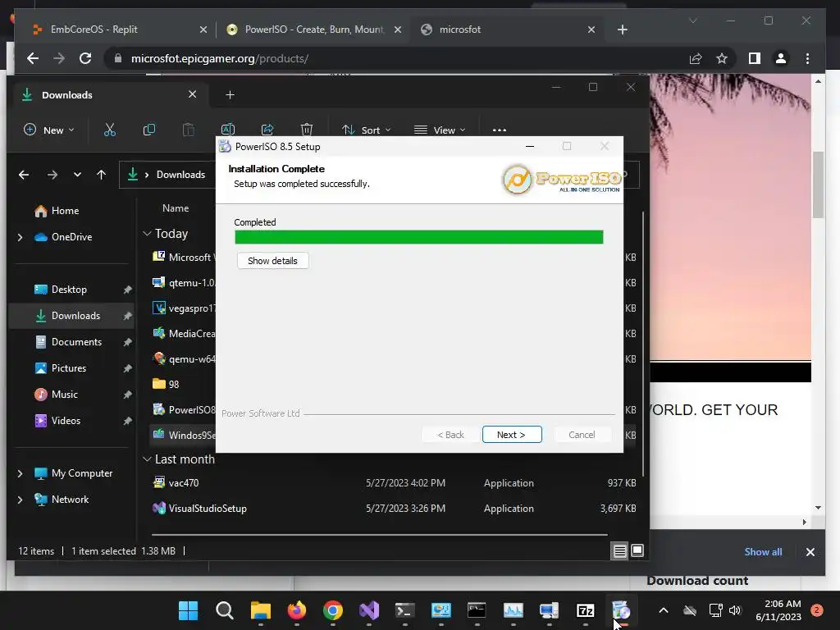Click the Cut icon in Explorer toolbar
This screenshot has height=630, width=840.
(110, 130)
